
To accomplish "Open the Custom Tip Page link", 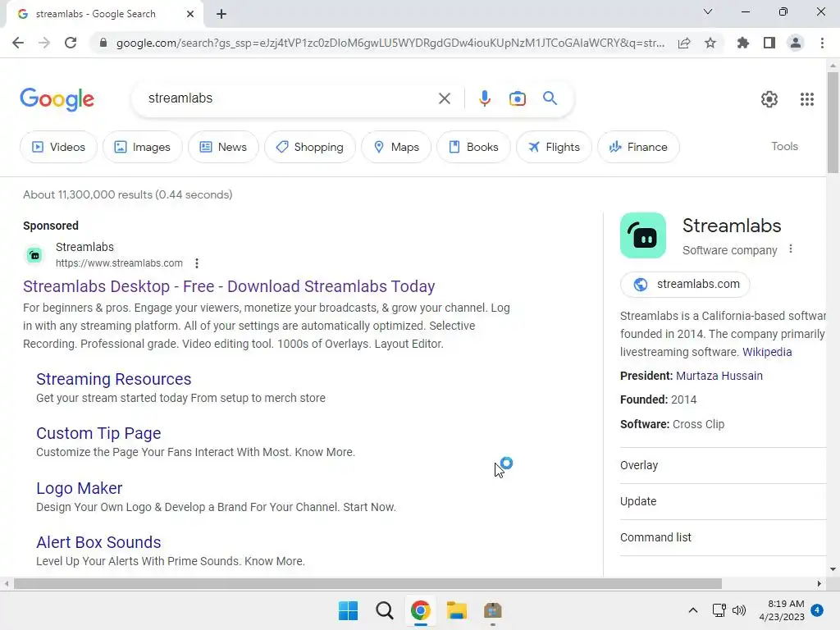I will [98, 433].
